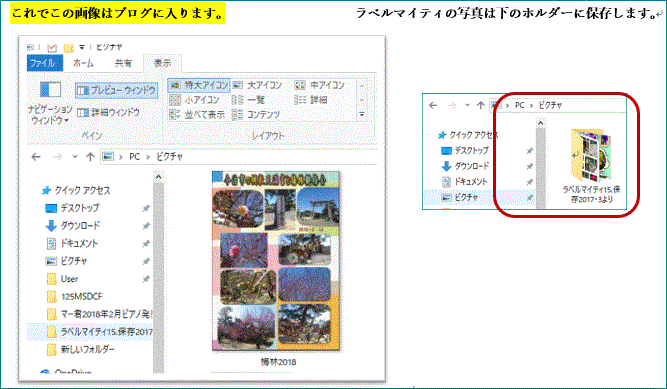Screen dimensions: 667x389
Task: Click layout gallery scroll-up arrow
Action: pos(362,85)
